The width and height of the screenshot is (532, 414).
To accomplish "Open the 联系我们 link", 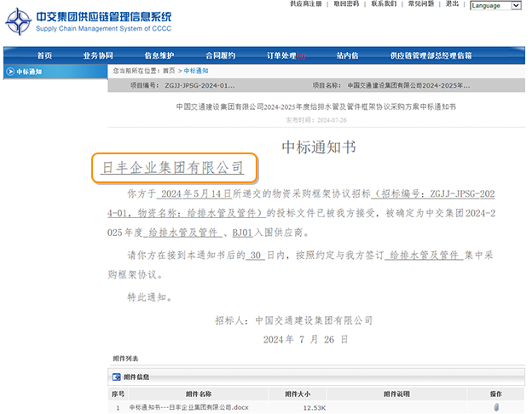I will point(385,4).
